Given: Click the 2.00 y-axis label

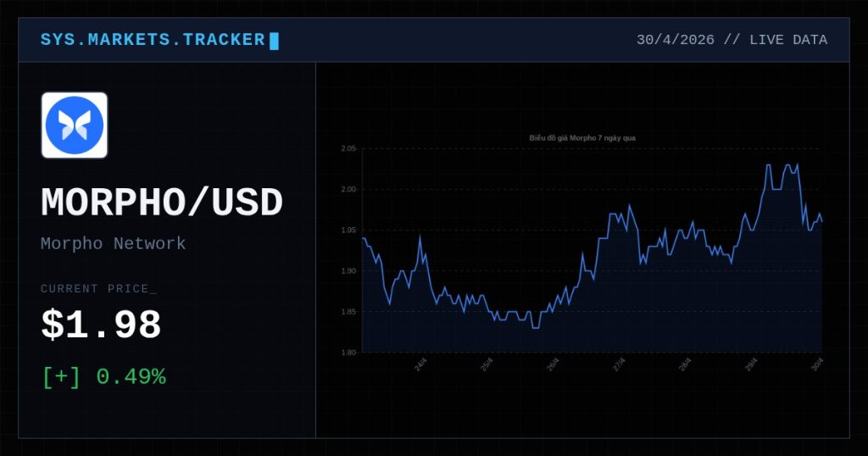Looking at the screenshot, I should (348, 189).
